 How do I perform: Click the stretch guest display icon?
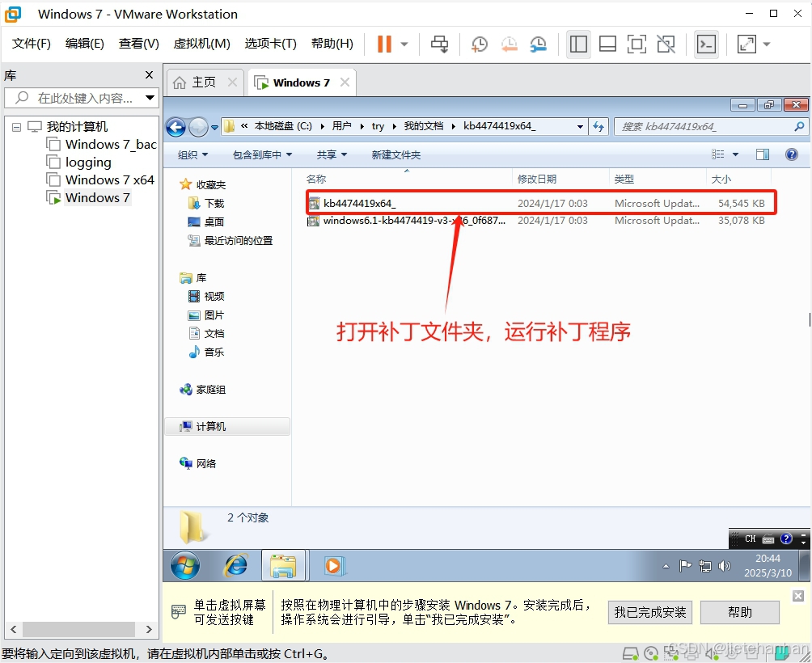(x=746, y=44)
